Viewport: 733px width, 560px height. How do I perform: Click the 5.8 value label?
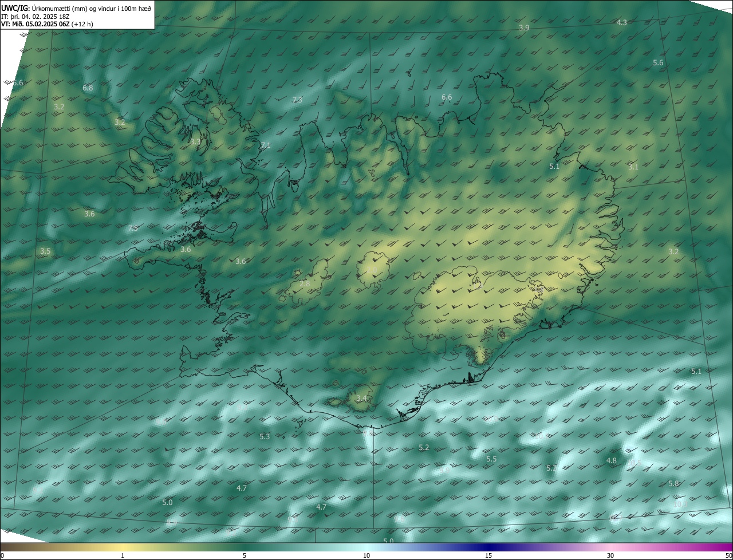pyautogui.click(x=673, y=484)
